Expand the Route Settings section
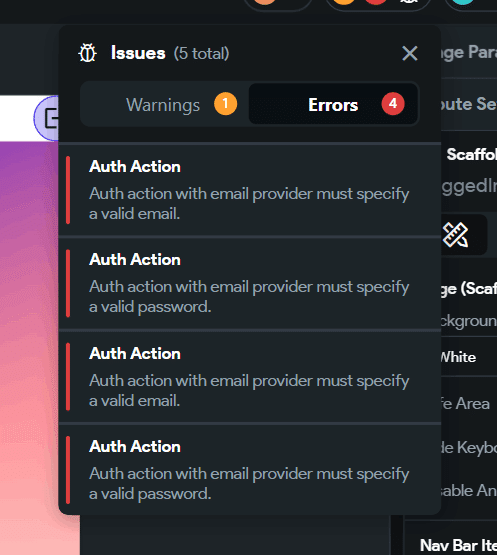 [x=468, y=104]
